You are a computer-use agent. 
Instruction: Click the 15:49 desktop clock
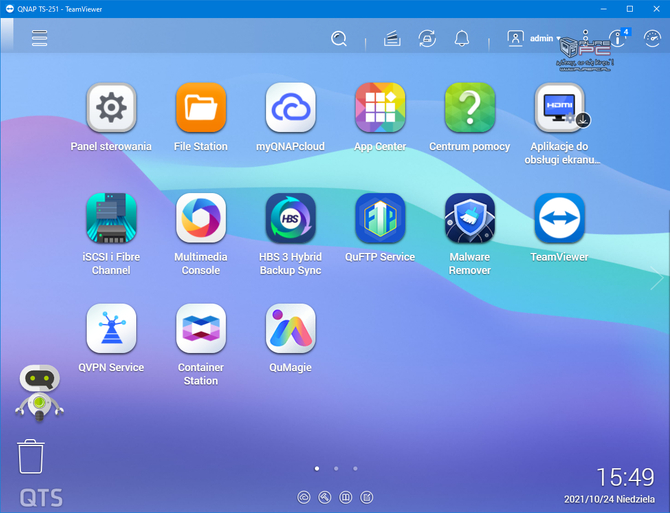tap(625, 477)
